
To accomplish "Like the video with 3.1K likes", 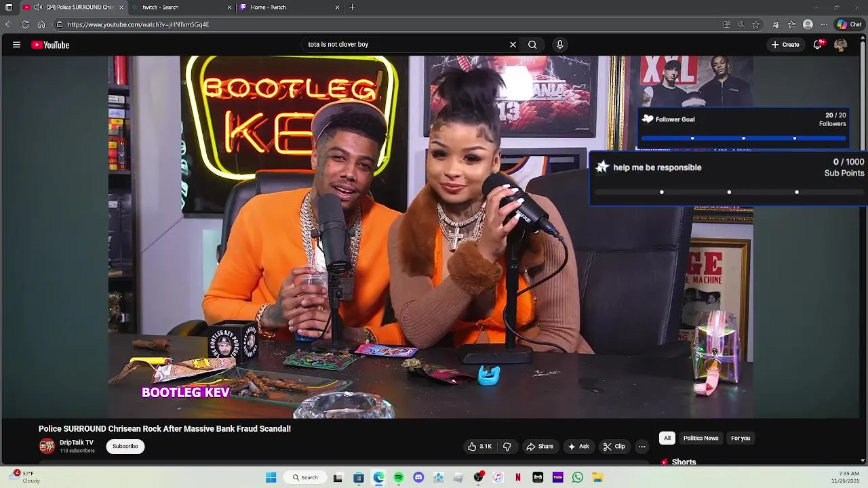I will [479, 447].
